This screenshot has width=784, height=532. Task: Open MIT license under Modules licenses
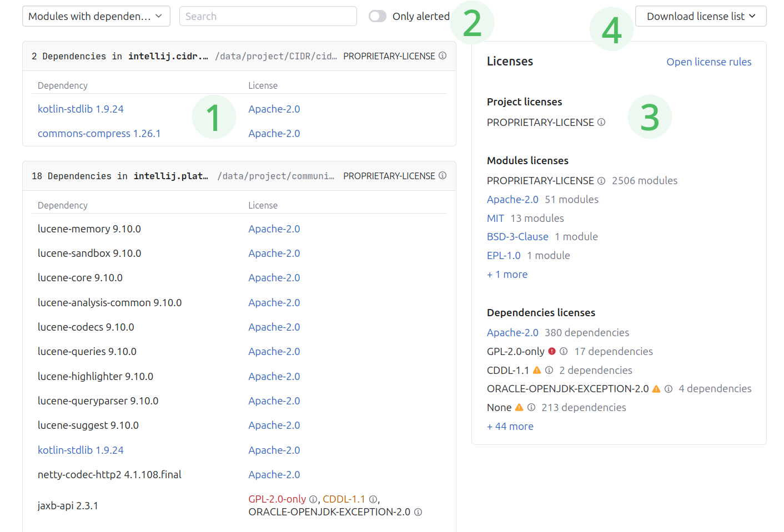point(495,219)
